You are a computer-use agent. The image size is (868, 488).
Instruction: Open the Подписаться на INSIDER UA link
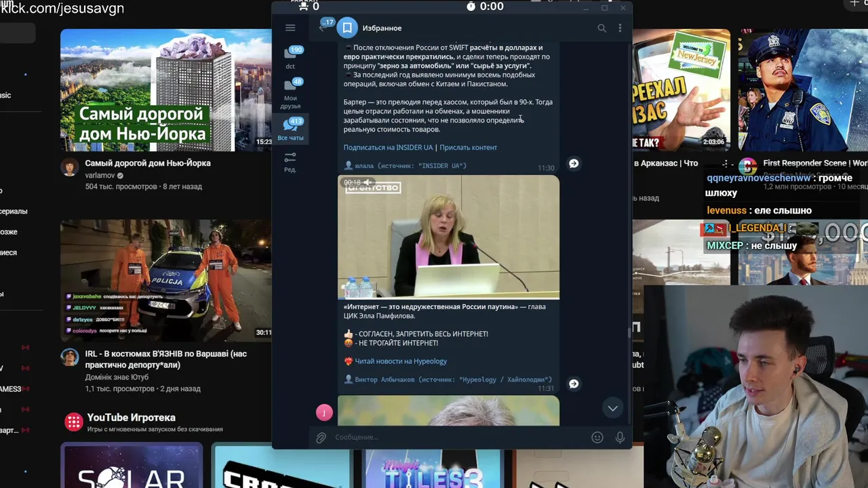(388, 147)
